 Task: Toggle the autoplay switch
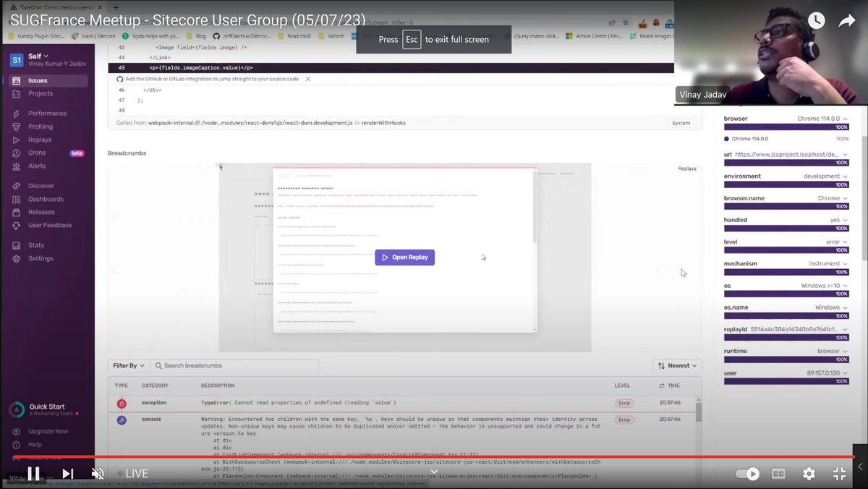pos(748,474)
